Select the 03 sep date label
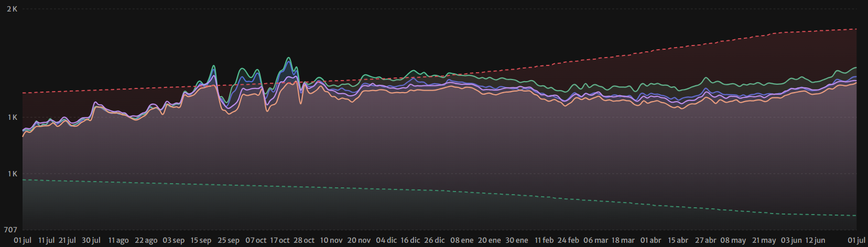Viewport: 868px width, 247px height. (x=173, y=240)
